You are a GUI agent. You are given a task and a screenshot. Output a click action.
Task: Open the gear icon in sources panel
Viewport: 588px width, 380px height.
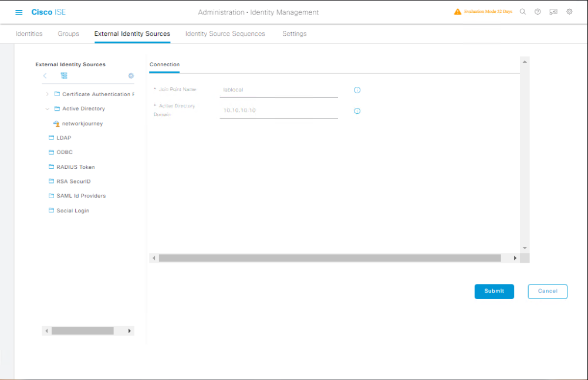[131, 76]
